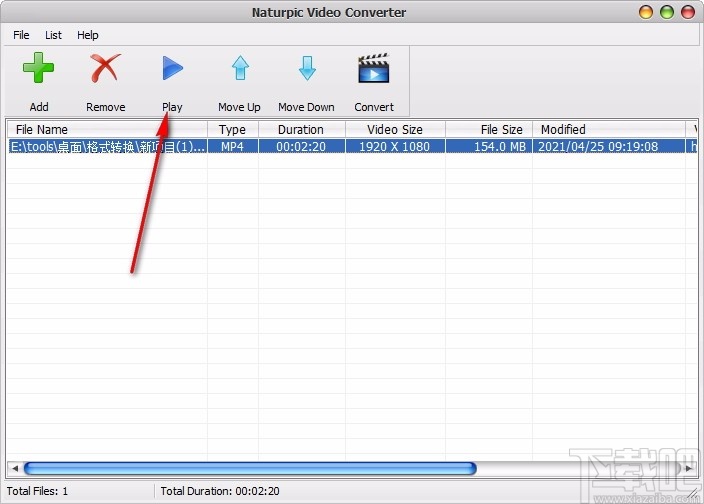Image resolution: width=704 pixels, height=504 pixels.
Task: Sort by the Modified column header
Action: pos(609,130)
